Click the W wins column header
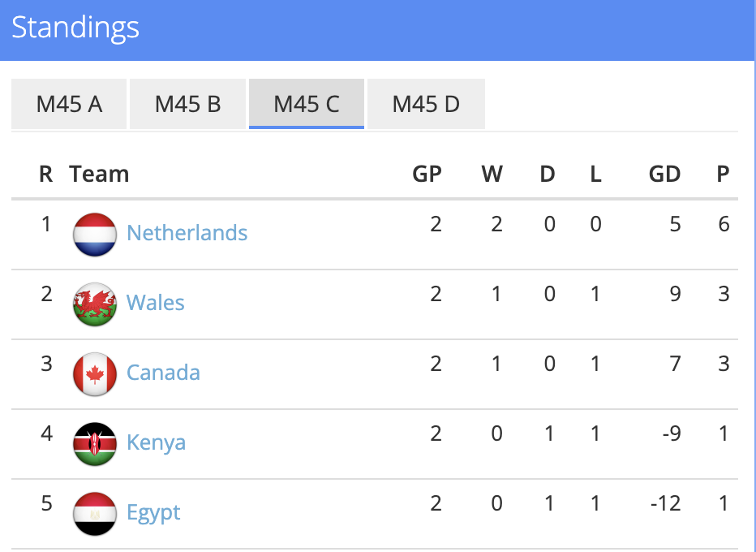The width and height of the screenshot is (756, 552). click(x=492, y=174)
